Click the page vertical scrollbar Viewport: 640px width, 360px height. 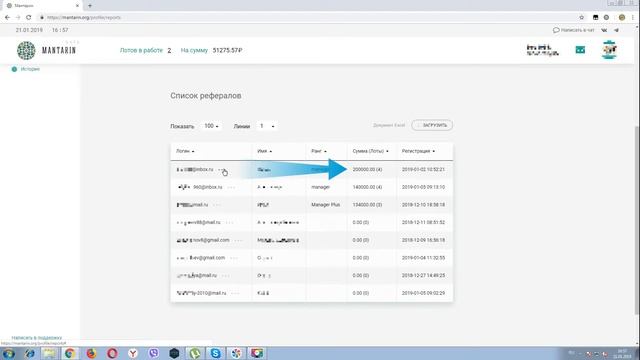[637, 220]
